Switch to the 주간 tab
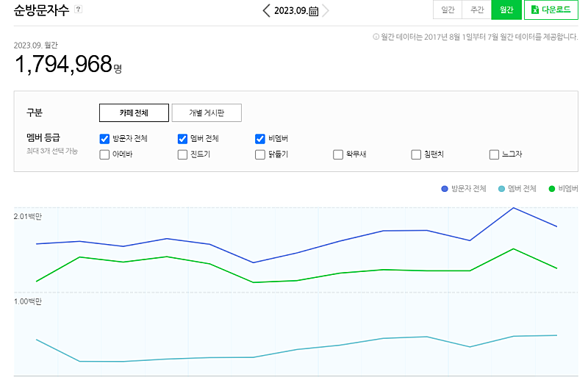 (477, 10)
